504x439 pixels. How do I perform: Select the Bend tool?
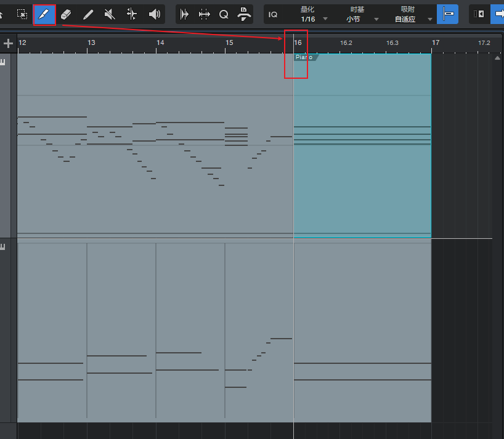(132, 14)
